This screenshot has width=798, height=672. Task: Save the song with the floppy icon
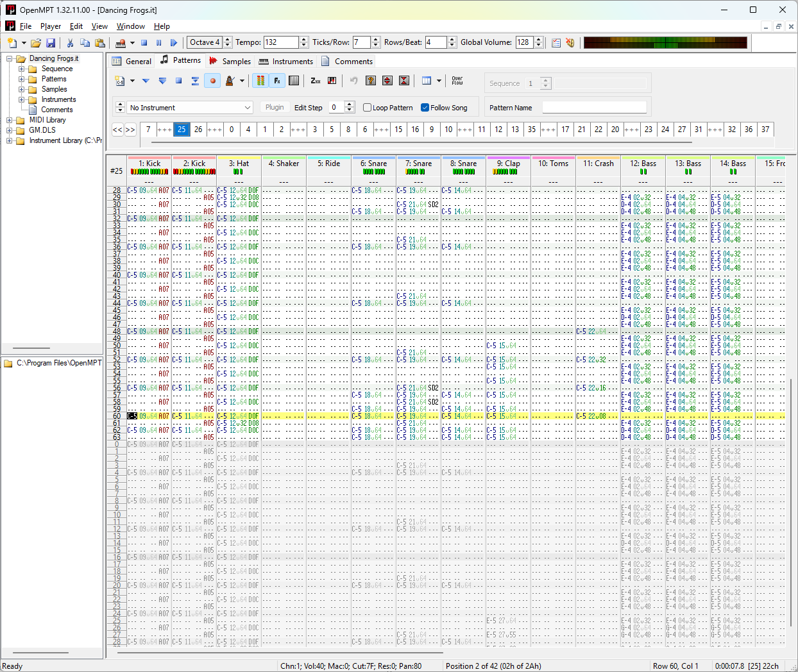tap(51, 43)
